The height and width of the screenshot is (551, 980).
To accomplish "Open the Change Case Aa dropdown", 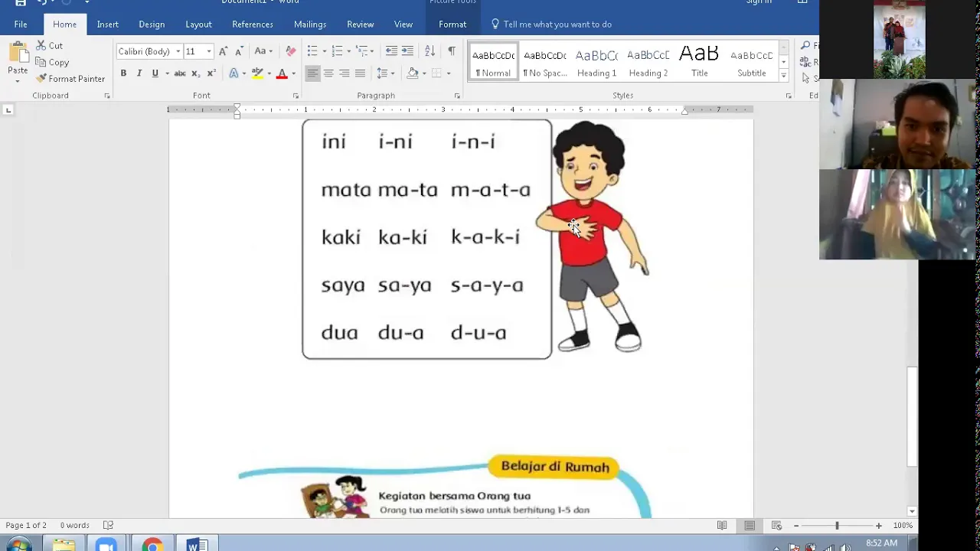I will 263,51.
